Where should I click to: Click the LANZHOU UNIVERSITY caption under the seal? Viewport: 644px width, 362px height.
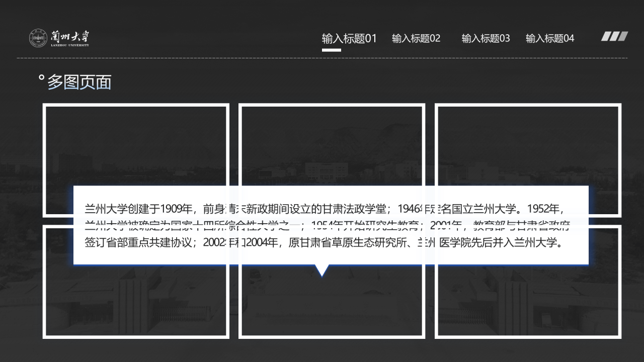coord(69,45)
